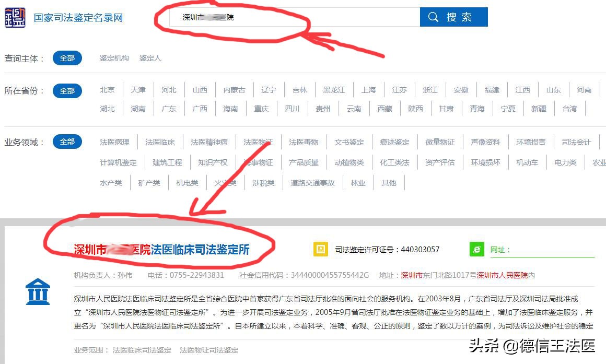Viewport: 606px width, 364px height.
Task: Select phone number 0755-22943831
Action: tap(197, 275)
